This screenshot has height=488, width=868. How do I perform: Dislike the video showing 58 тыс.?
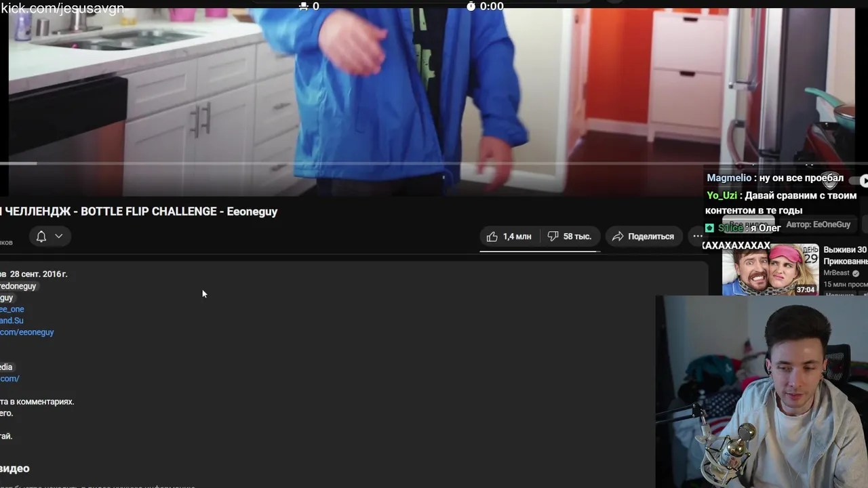coord(570,237)
